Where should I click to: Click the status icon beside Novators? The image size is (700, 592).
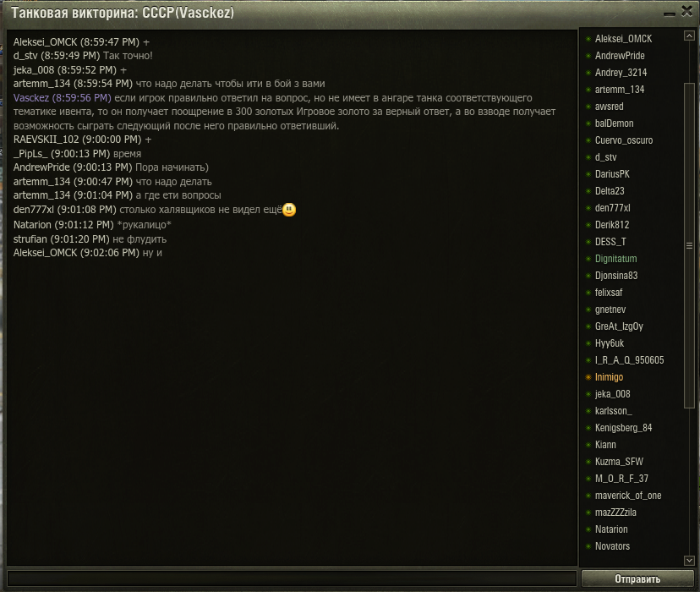click(x=588, y=546)
